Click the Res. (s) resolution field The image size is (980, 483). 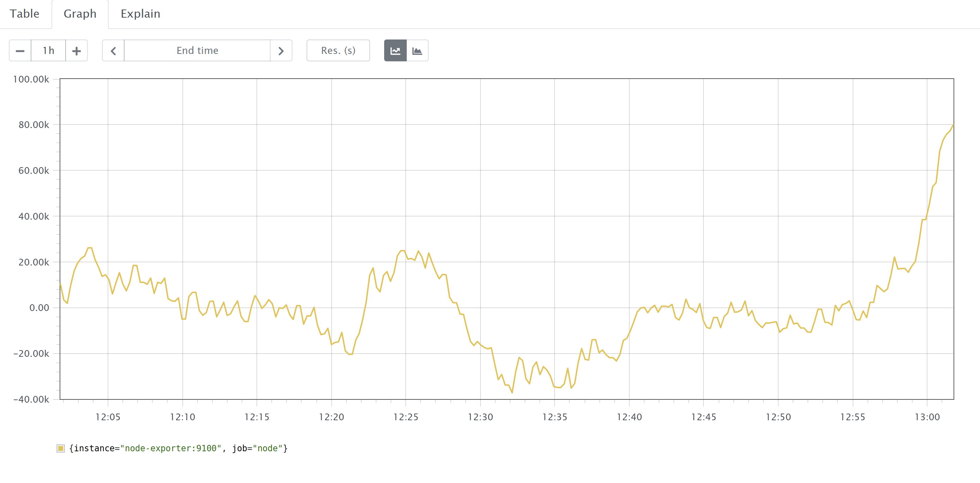[x=338, y=50]
